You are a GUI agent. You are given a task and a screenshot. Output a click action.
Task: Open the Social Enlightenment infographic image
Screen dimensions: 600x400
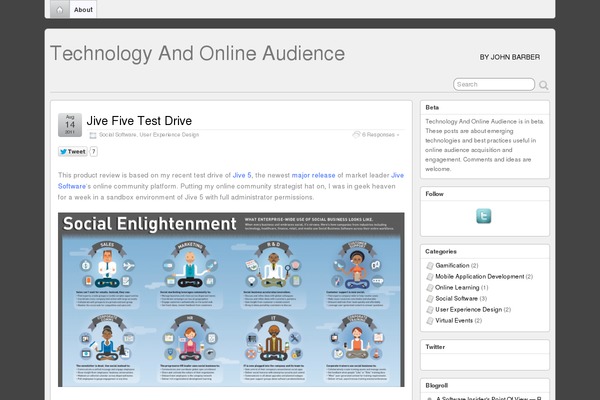point(231,300)
